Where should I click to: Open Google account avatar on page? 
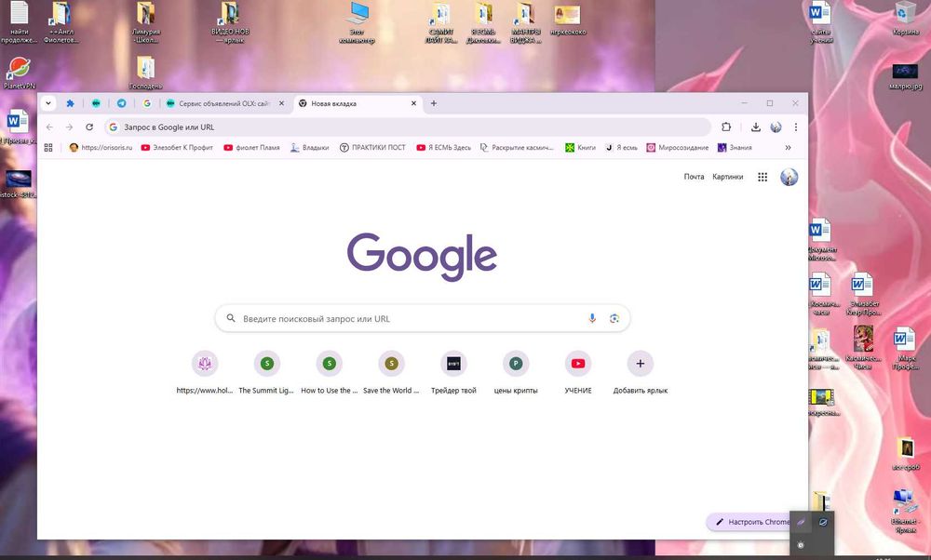[789, 177]
